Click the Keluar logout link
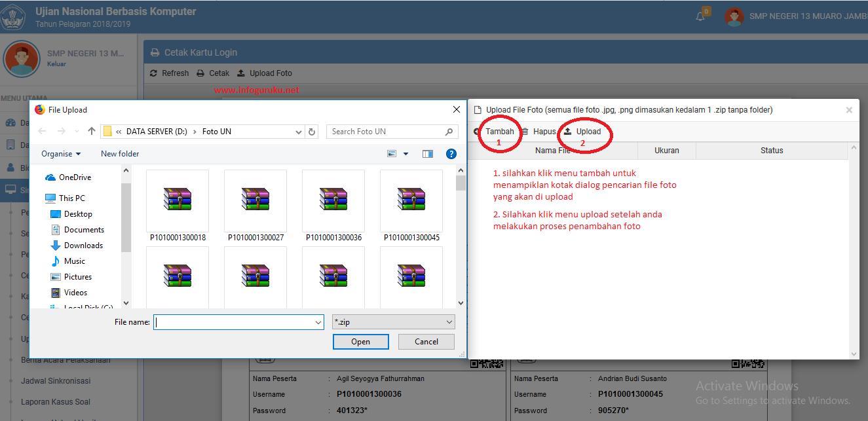Screen dimensions: 868x421 [56, 64]
